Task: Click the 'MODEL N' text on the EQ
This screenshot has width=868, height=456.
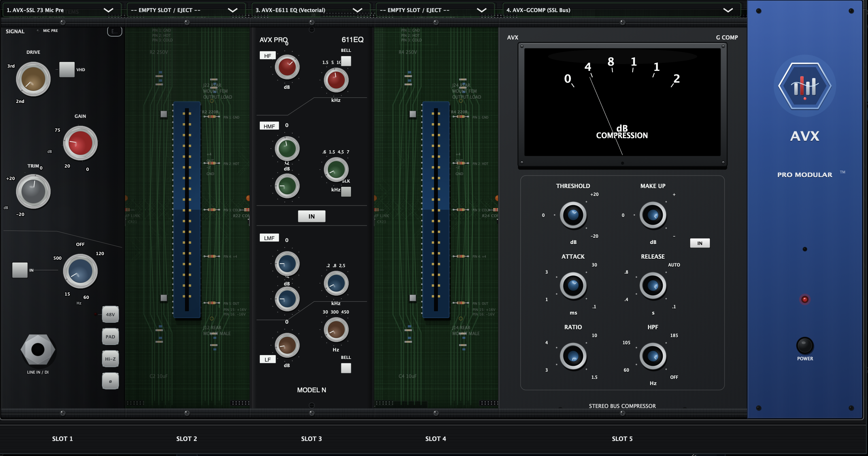Action: [311, 390]
